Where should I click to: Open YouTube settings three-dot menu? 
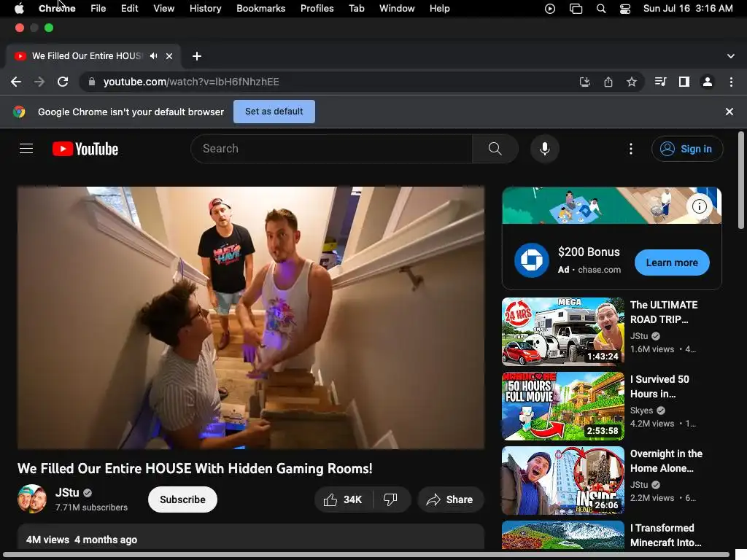pos(631,149)
